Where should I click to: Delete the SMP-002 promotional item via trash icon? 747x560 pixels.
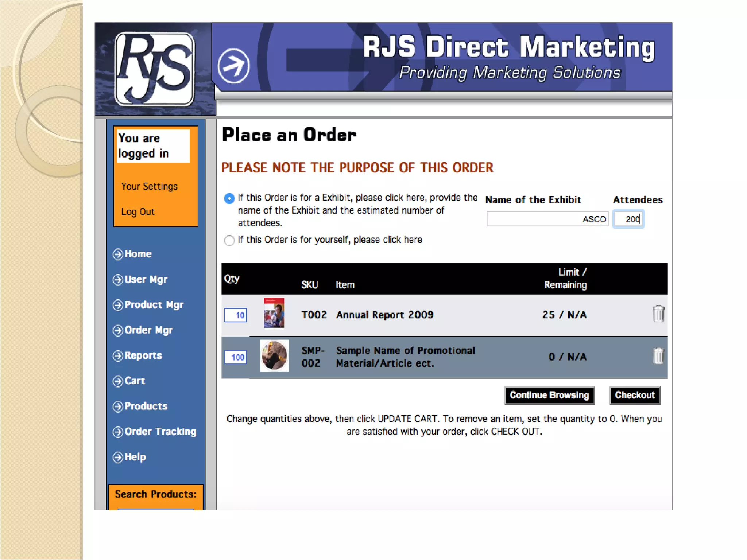(x=658, y=356)
